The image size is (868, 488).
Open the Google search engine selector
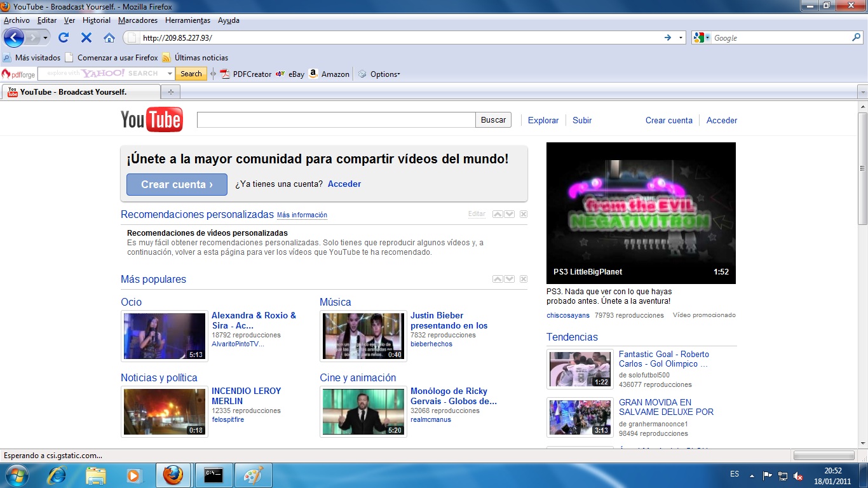[702, 37]
